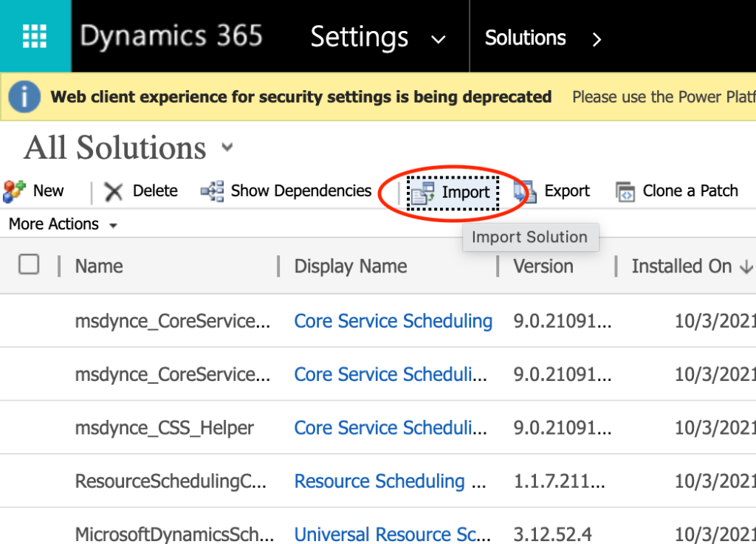Toggle the select-all checkbox in header
This screenshot has width=756, height=544.
[x=29, y=265]
